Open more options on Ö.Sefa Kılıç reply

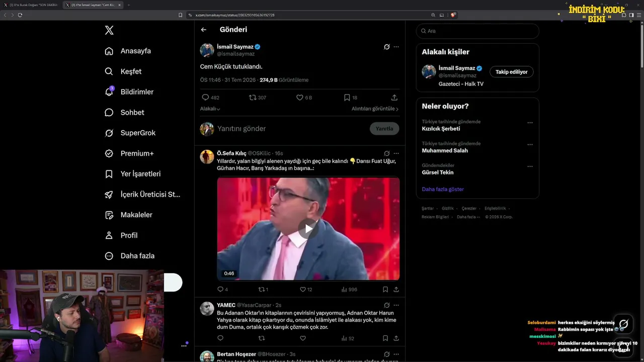pos(396,153)
